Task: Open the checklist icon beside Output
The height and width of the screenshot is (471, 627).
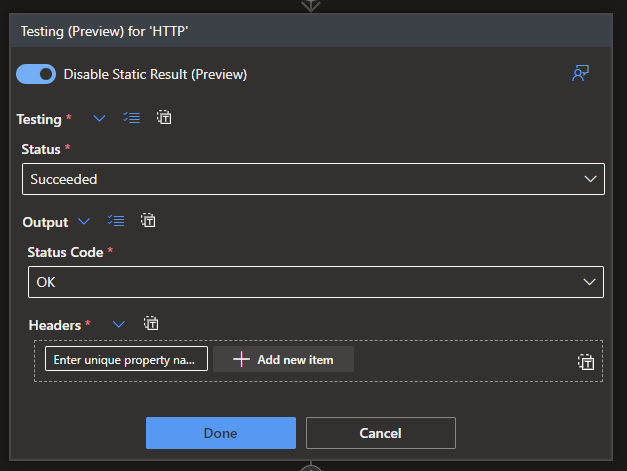Action: coord(116,221)
